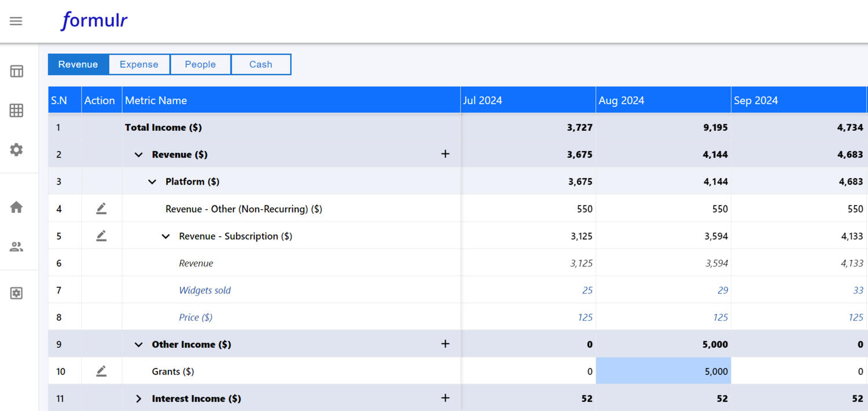Go to home via sidebar icon
Screen dimensions: 868x411
point(16,207)
